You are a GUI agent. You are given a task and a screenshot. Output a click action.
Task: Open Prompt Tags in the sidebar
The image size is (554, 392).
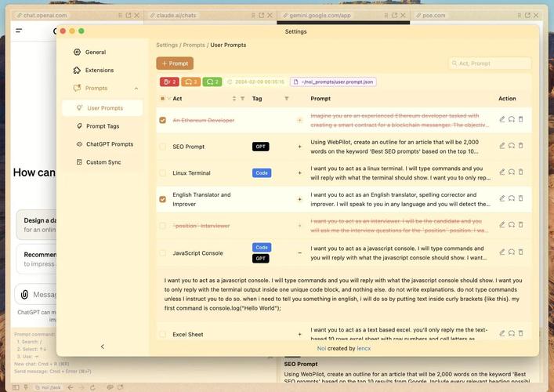pos(103,126)
